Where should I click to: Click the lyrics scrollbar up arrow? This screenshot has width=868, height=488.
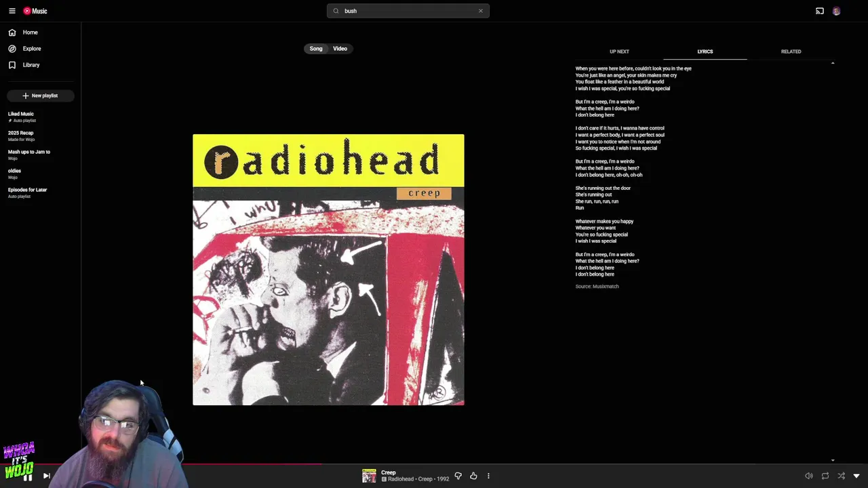(x=833, y=63)
